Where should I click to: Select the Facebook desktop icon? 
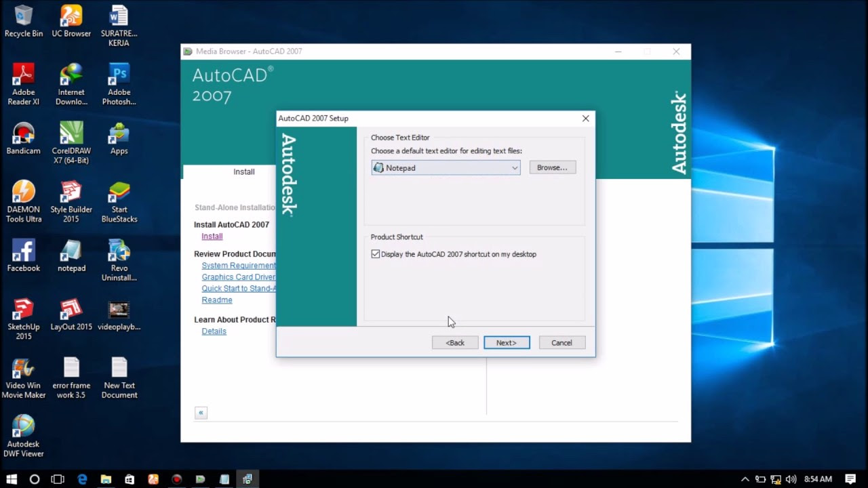pyautogui.click(x=24, y=256)
